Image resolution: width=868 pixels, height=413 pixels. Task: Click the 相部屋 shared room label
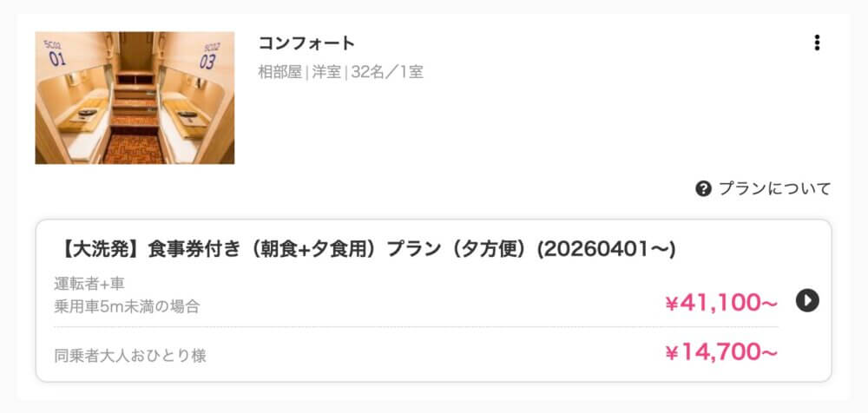[280, 73]
